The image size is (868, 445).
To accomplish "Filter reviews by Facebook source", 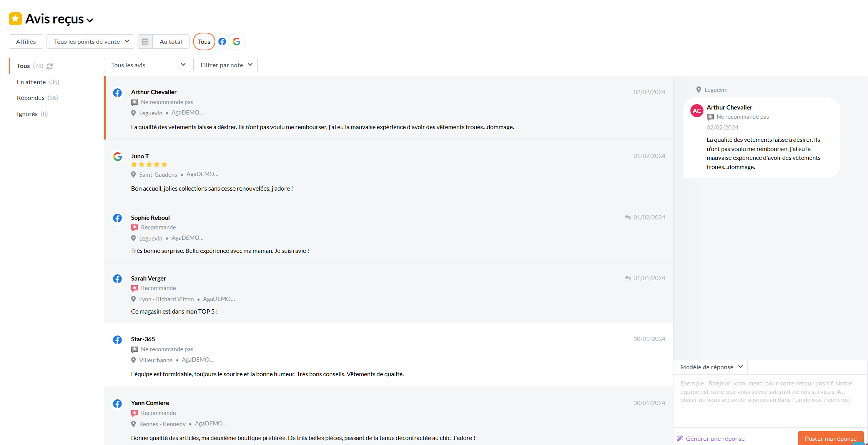I will [222, 42].
